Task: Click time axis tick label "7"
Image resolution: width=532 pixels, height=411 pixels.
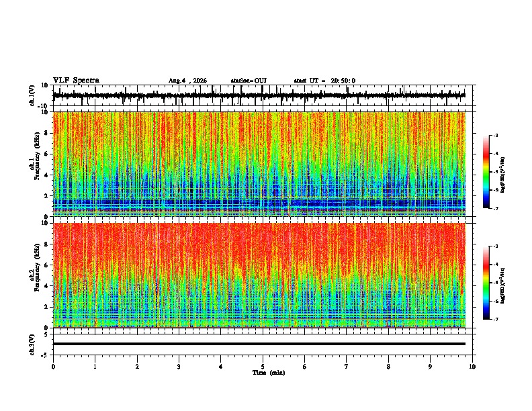Action: 347,366
